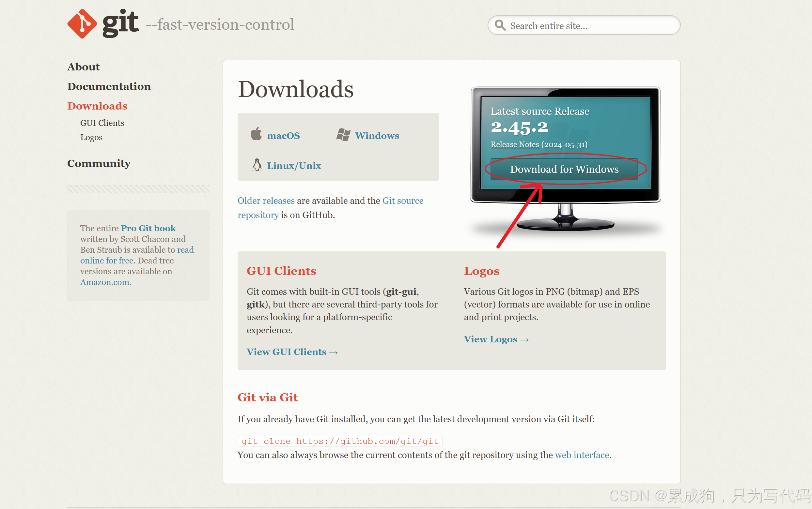This screenshot has width=812, height=509.
Task: Go to Logos in sidebar
Action: 91,137
